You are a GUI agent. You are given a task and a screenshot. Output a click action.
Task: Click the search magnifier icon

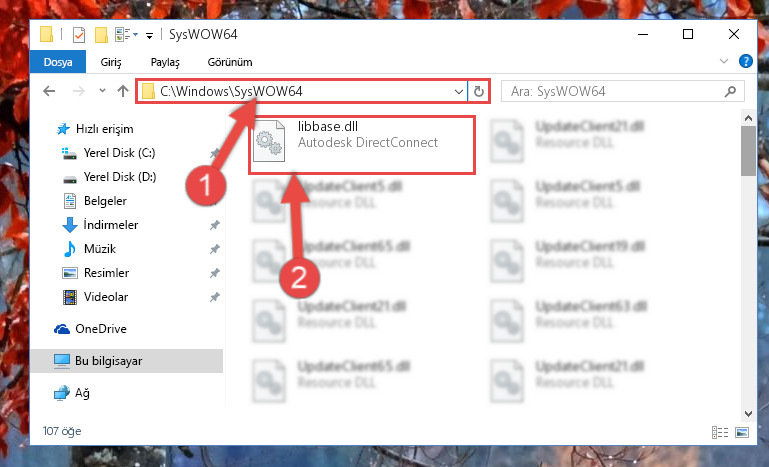click(730, 91)
